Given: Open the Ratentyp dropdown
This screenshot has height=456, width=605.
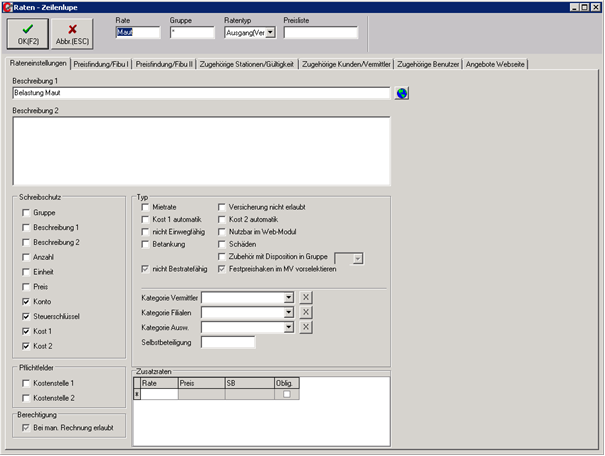Looking at the screenshot, I should pyautogui.click(x=270, y=32).
